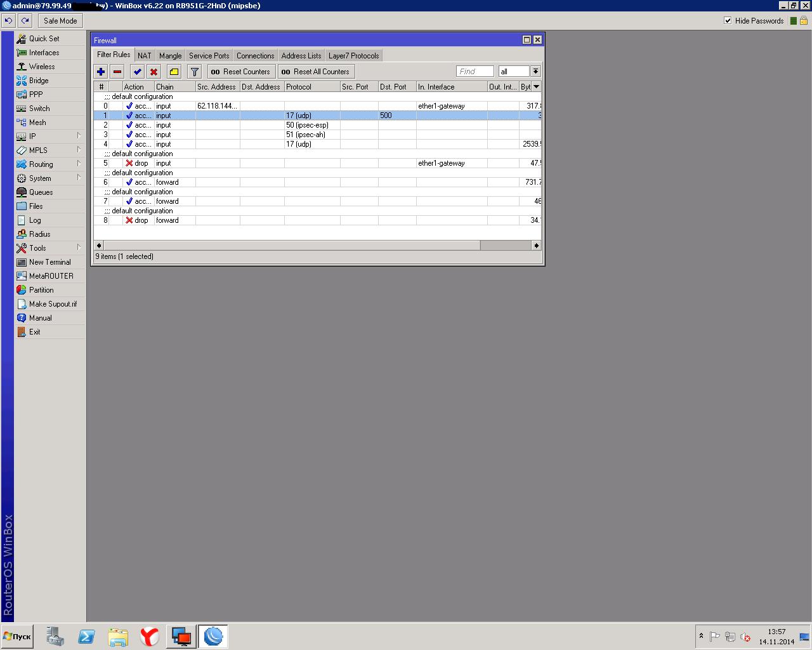This screenshot has height=650, width=812.
Task: Open Wireless in sidebar
Action: (x=50, y=67)
